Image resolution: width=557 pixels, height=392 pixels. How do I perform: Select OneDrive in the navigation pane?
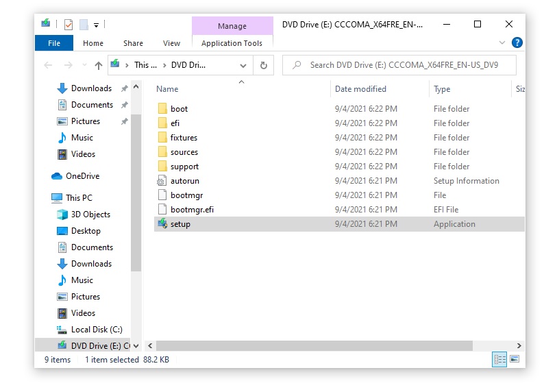(75, 176)
